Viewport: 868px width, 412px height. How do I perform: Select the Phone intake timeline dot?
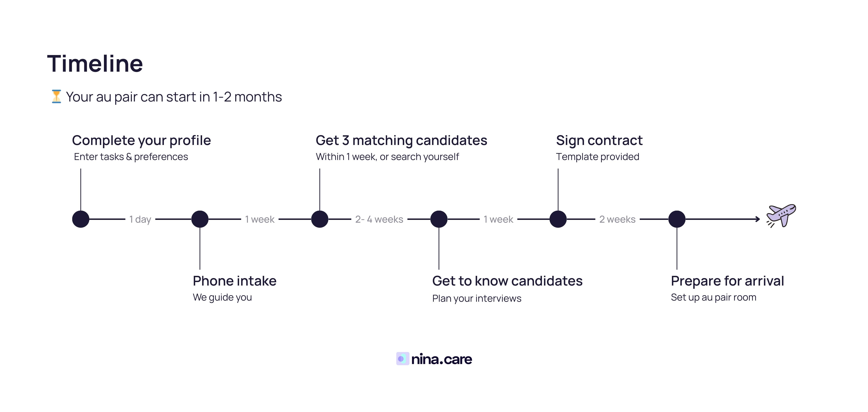coord(200,219)
